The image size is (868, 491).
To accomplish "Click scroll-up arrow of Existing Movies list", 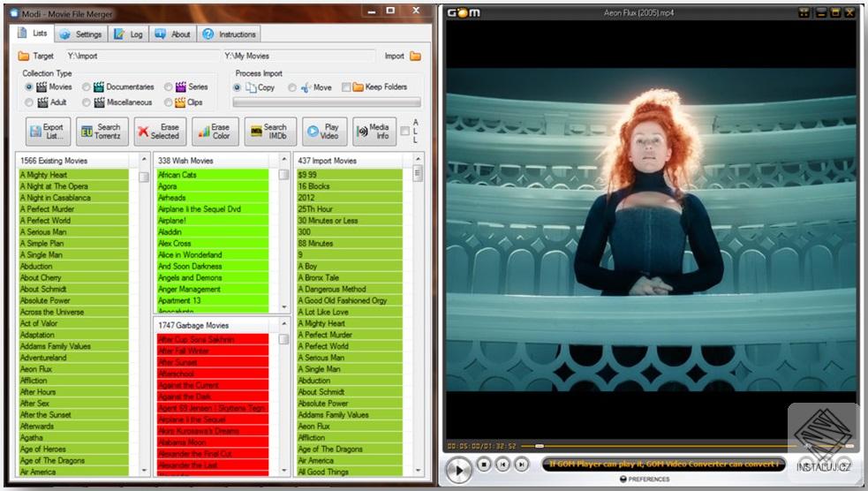I will [x=144, y=160].
